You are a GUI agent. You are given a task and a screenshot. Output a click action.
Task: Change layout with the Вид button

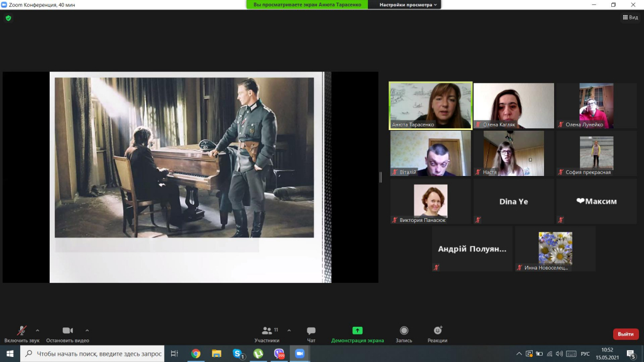[630, 17]
